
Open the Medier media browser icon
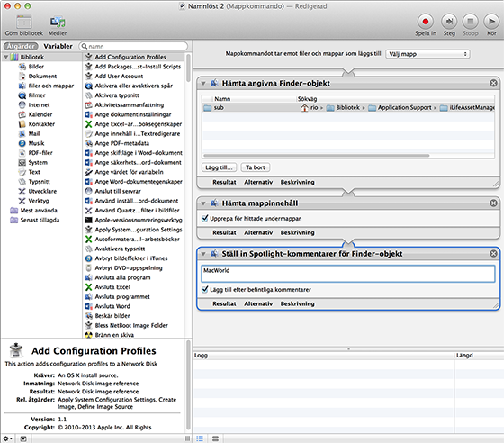(x=58, y=23)
